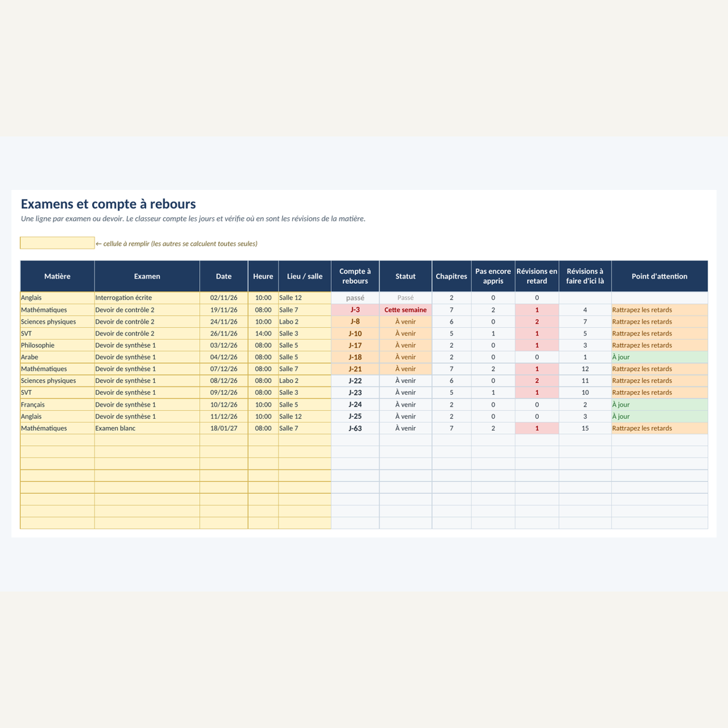Select the 'J-63' countdown cell
The height and width of the screenshot is (728, 728).
click(355, 428)
